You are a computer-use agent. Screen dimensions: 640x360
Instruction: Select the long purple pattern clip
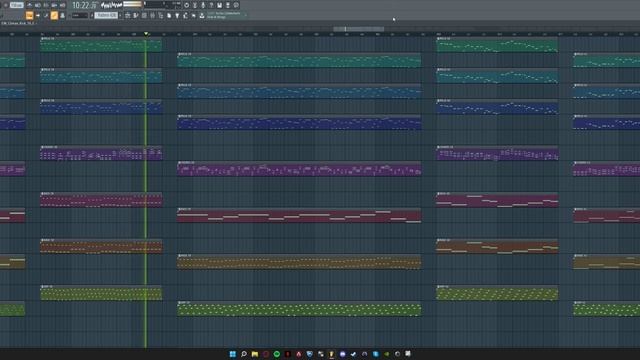click(299, 169)
